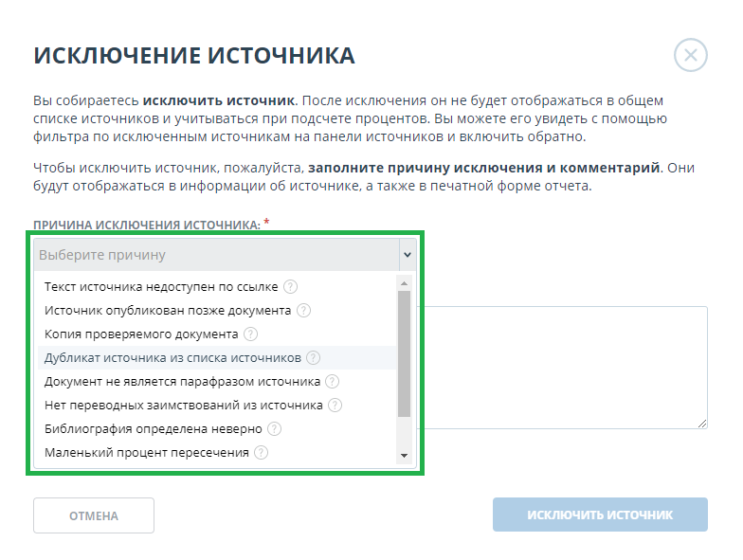Viewport: 743px width, 560px height.
Task: Click help icon beside 'Источник опубликован позже документа'
Action: click(304, 310)
